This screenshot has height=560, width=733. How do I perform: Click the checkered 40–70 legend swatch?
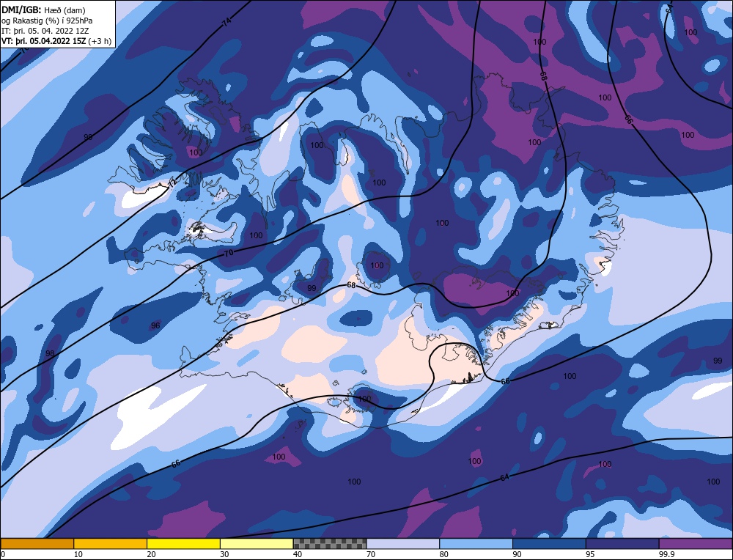click(x=330, y=543)
